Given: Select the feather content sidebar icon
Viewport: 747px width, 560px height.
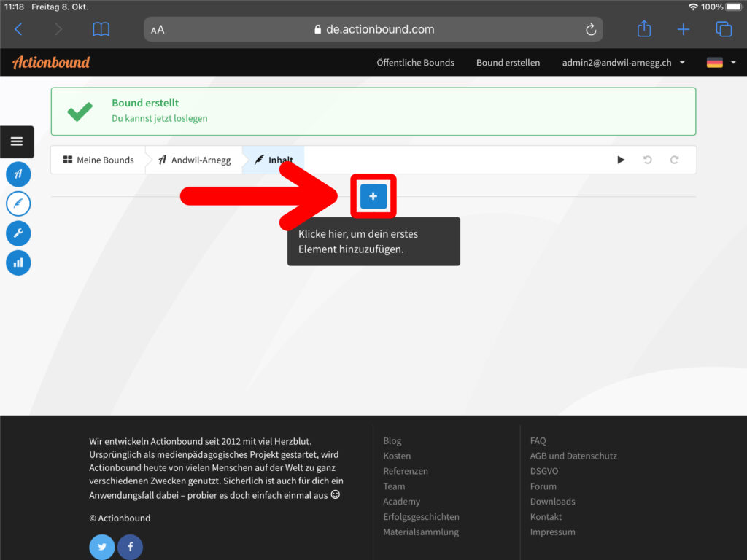Looking at the screenshot, I should (18, 203).
